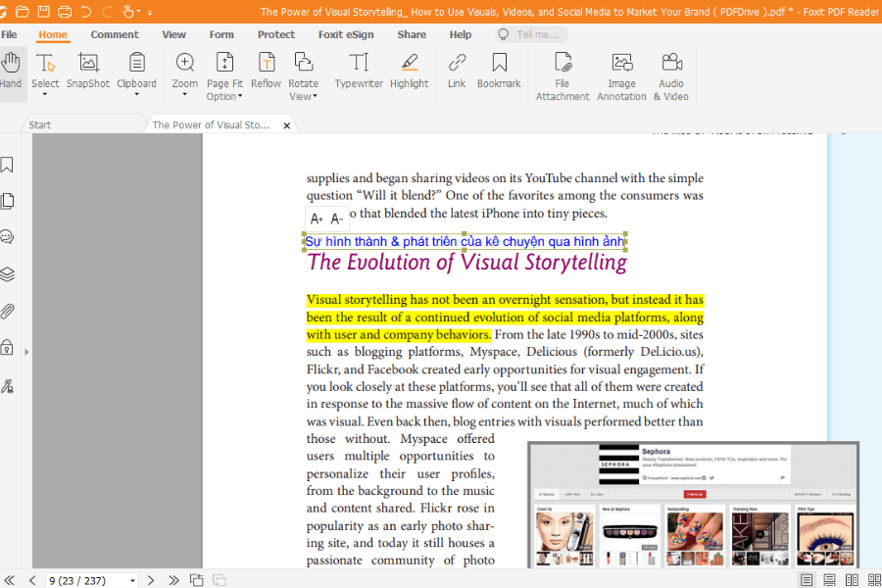The image size is (882, 588).
Task: Go to the first page
Action: 10,580
